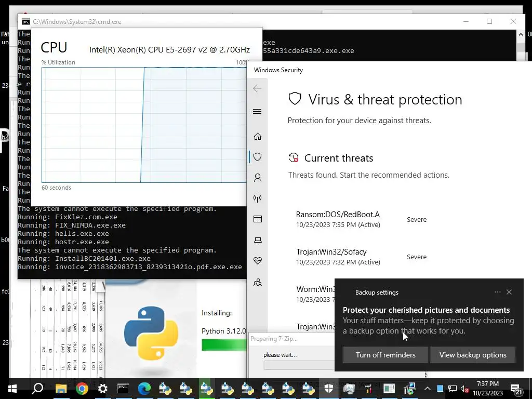Click the taskbar tools (hammer) icon

click(369, 389)
